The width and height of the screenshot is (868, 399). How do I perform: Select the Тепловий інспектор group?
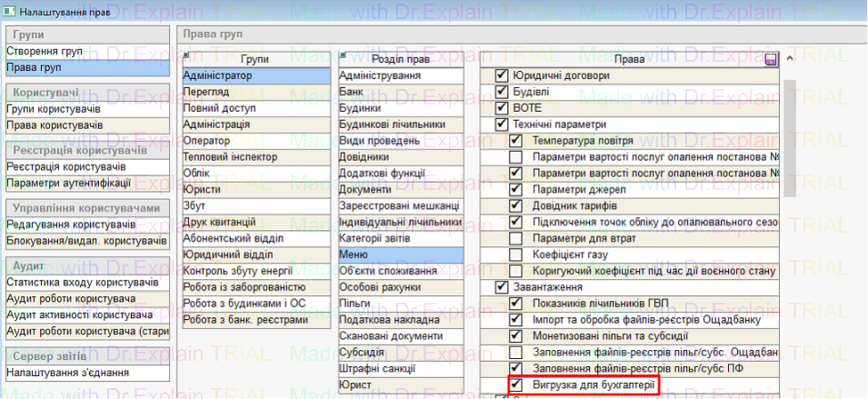coord(226,157)
